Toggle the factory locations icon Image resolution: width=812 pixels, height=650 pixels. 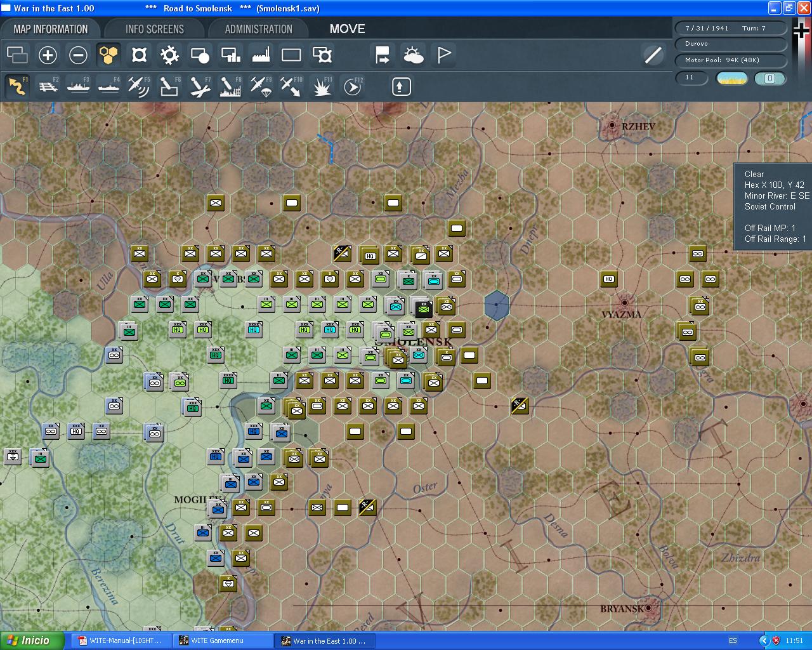pos(261,55)
